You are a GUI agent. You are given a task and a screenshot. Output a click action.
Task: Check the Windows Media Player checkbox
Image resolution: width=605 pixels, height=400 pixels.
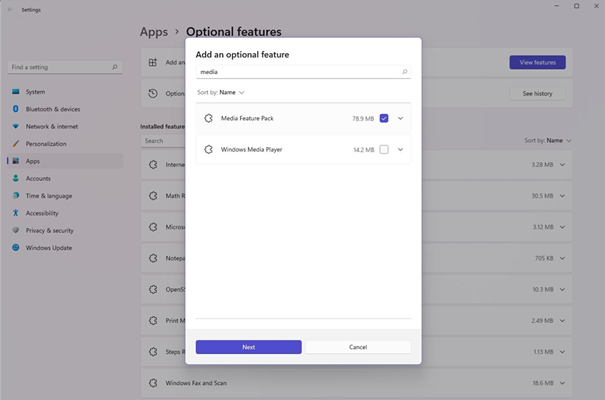384,149
